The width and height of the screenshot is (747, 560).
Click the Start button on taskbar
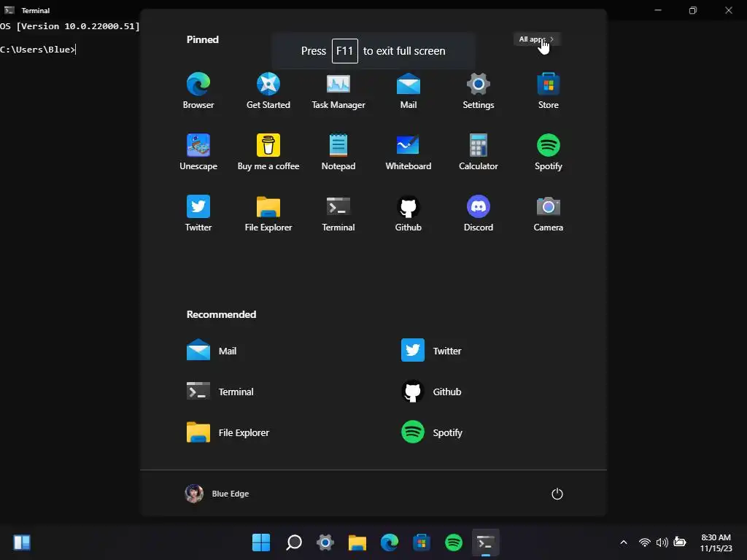coord(261,542)
